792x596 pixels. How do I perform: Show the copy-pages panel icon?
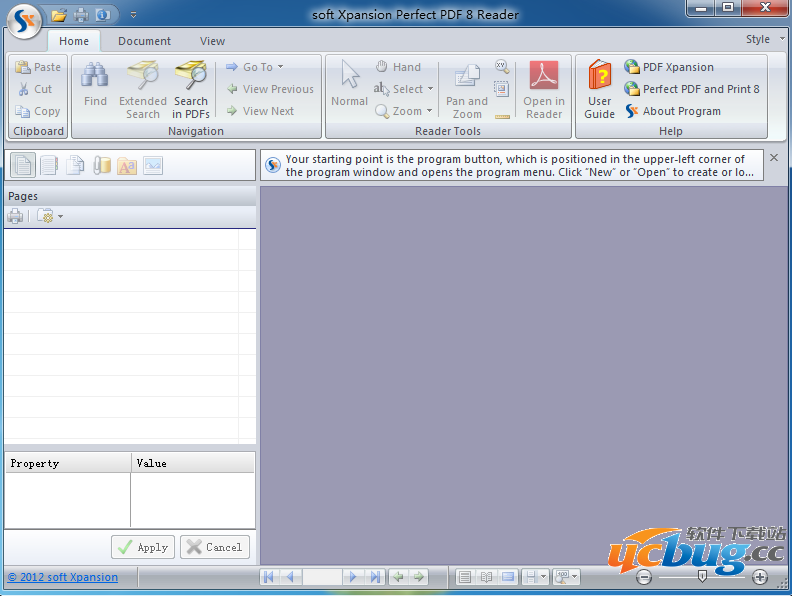(x=75, y=165)
